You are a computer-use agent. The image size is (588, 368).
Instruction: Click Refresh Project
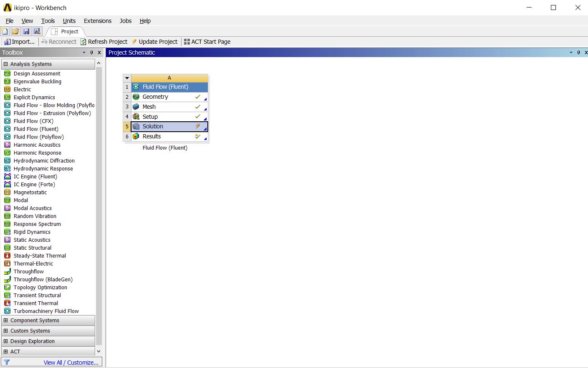coord(104,42)
